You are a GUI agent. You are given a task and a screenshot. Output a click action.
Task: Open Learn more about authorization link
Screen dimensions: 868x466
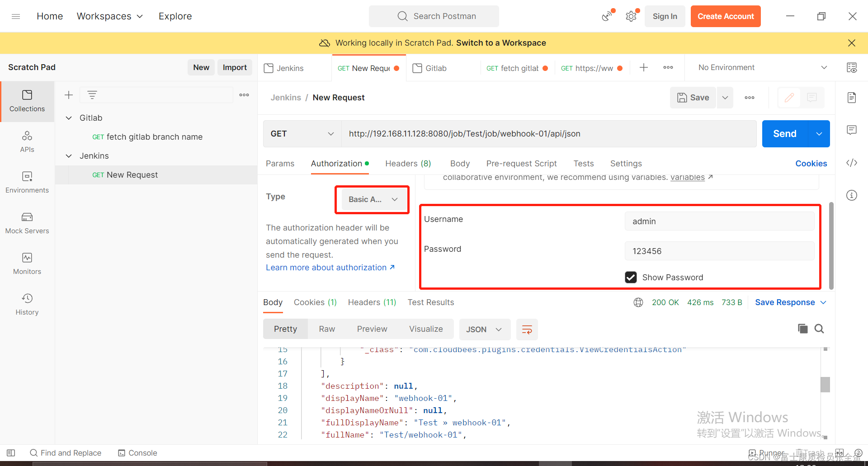point(330,268)
